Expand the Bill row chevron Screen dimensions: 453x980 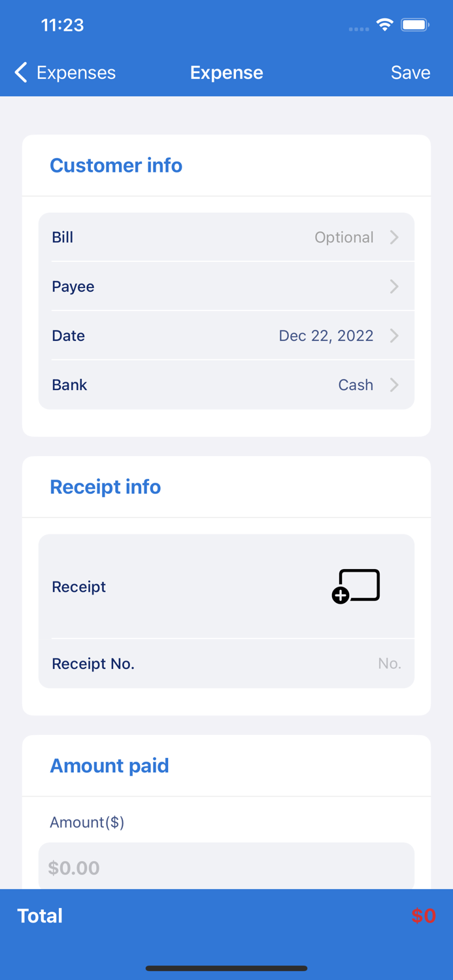(x=394, y=237)
